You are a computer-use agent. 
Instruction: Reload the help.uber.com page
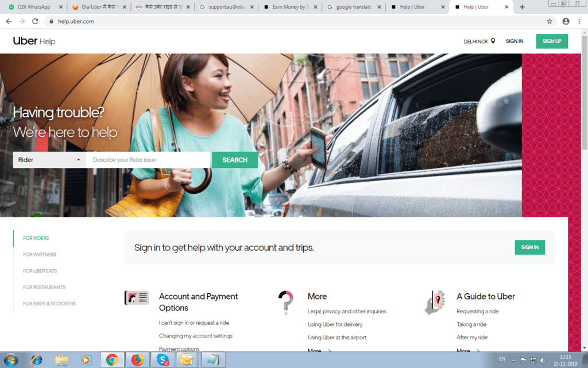[35, 21]
